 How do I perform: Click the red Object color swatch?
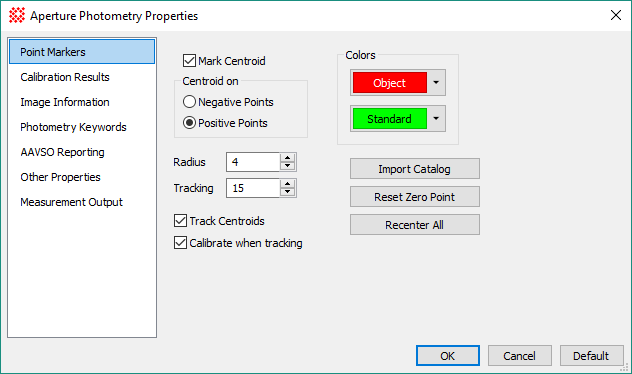click(x=390, y=83)
